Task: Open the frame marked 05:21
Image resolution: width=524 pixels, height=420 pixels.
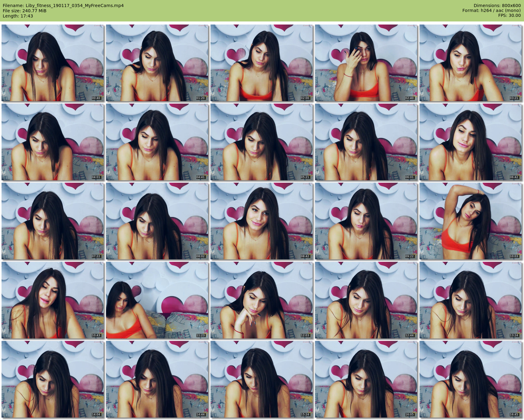Action: click(x=262, y=142)
